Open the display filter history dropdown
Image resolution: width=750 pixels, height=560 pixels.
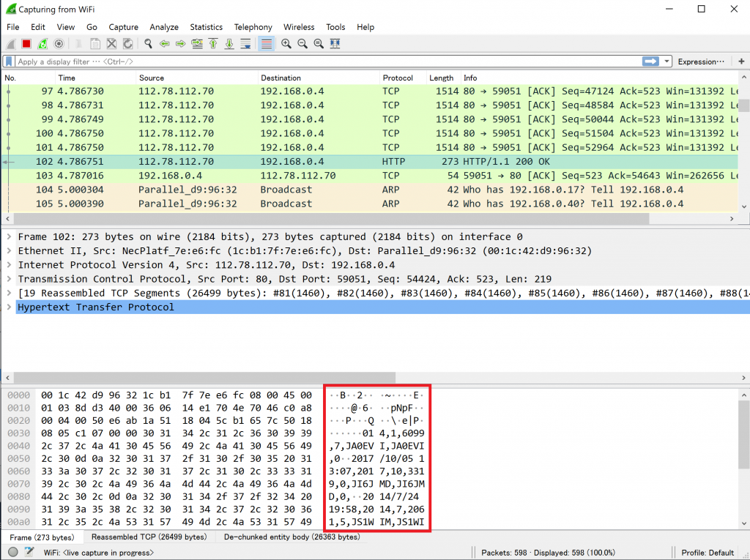667,61
